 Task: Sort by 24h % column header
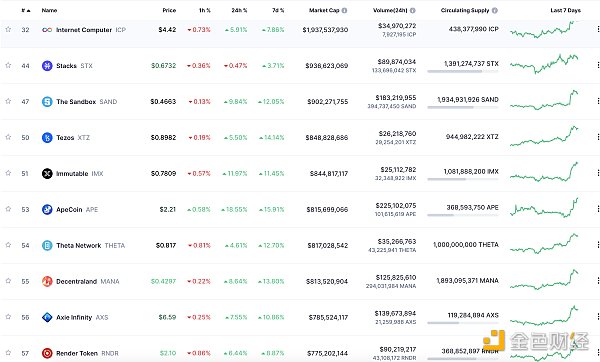[x=239, y=10]
